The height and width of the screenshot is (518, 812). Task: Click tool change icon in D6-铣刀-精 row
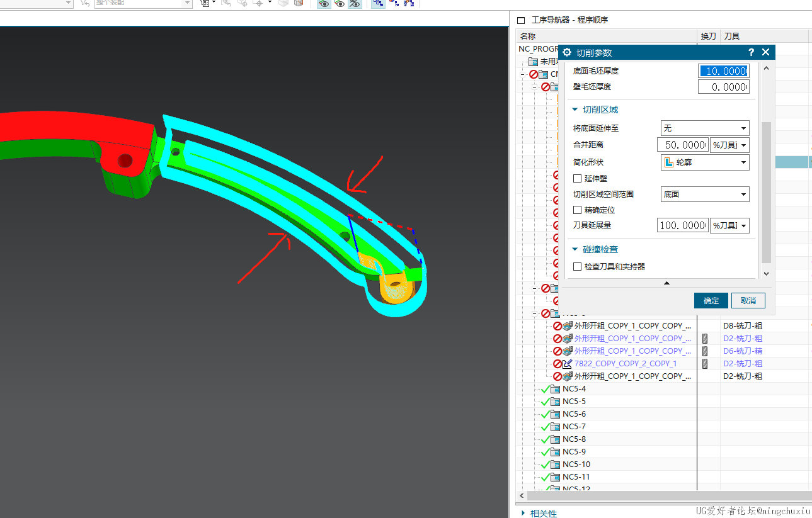point(705,351)
